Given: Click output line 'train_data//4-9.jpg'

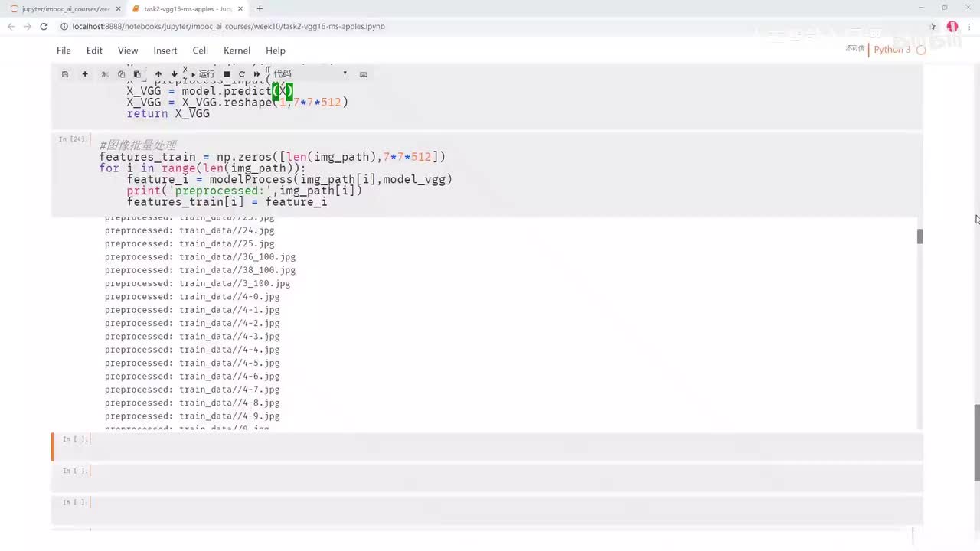Looking at the screenshot, I should click(x=192, y=416).
